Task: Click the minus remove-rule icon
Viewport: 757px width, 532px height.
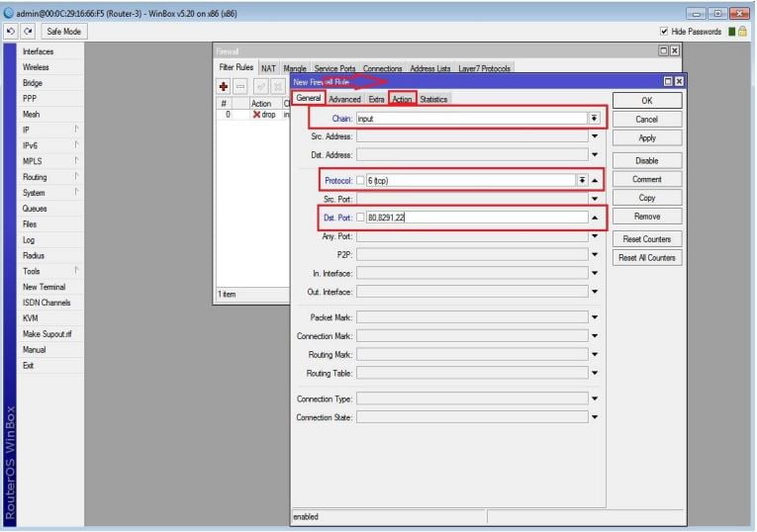Action: [240, 87]
